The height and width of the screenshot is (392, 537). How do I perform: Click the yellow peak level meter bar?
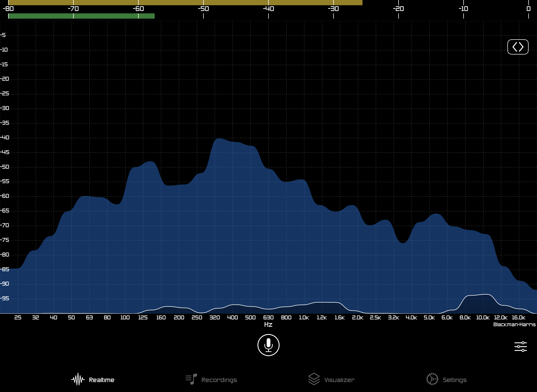coord(185,3)
